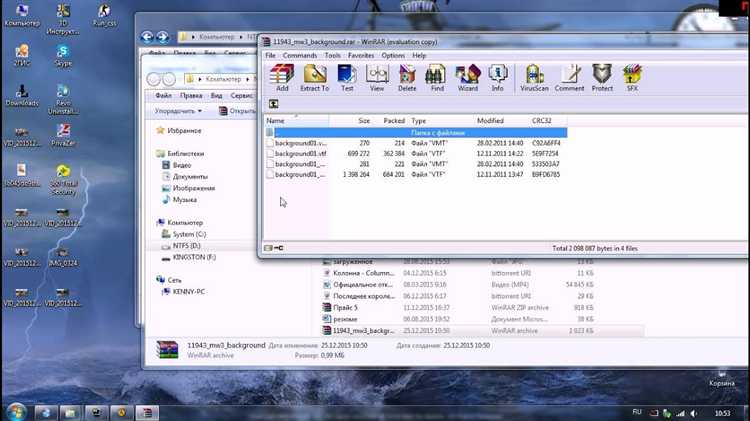
Task: Open NTFS (D:) drive
Action: 187,245
